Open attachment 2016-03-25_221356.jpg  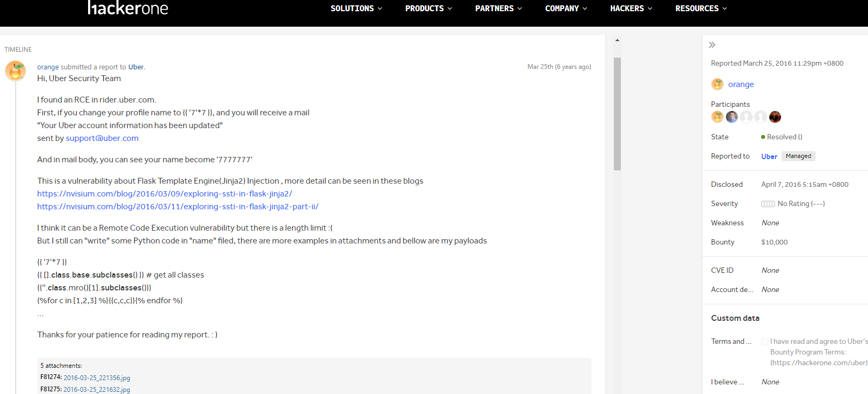pos(97,378)
